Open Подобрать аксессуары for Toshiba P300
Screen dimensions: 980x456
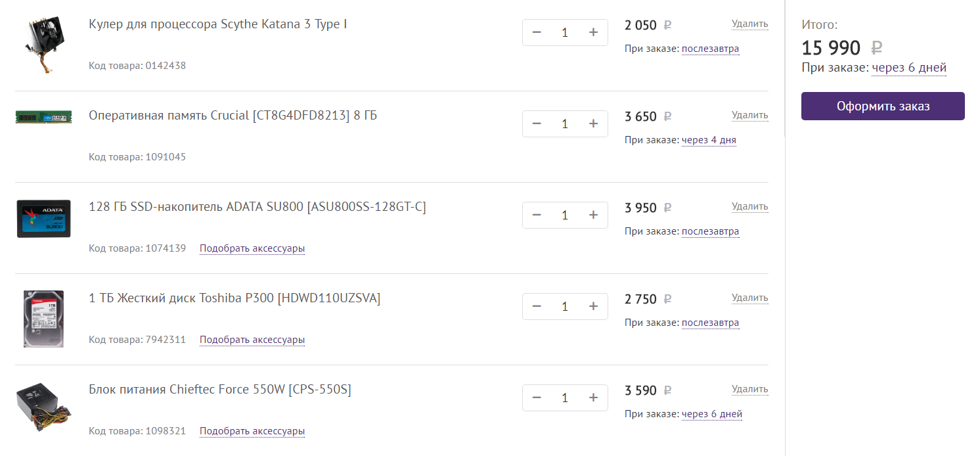point(252,340)
